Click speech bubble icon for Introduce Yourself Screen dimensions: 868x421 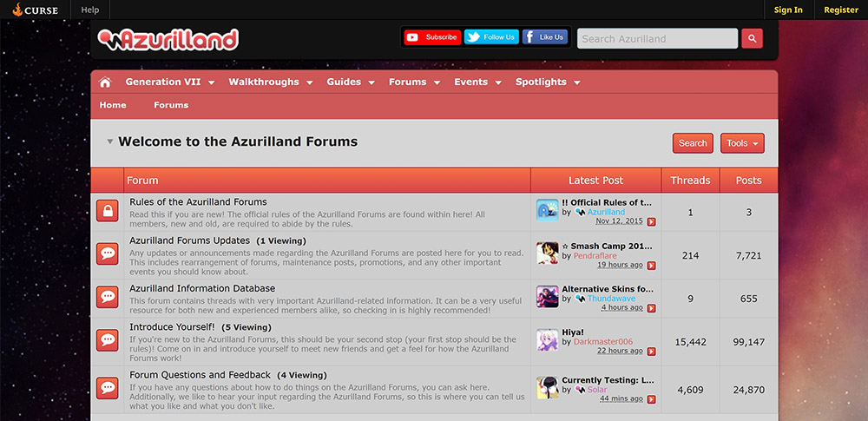(108, 340)
